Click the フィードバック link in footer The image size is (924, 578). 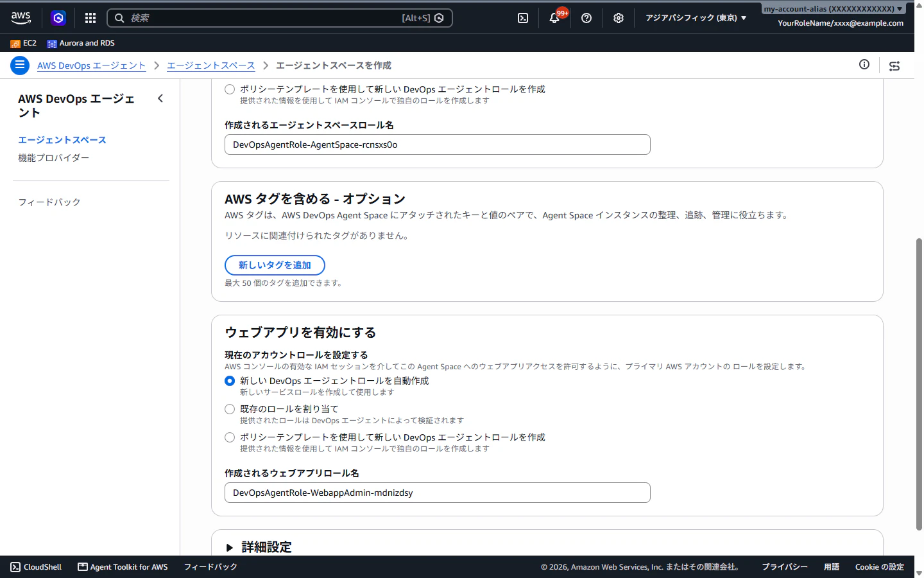[x=210, y=567]
